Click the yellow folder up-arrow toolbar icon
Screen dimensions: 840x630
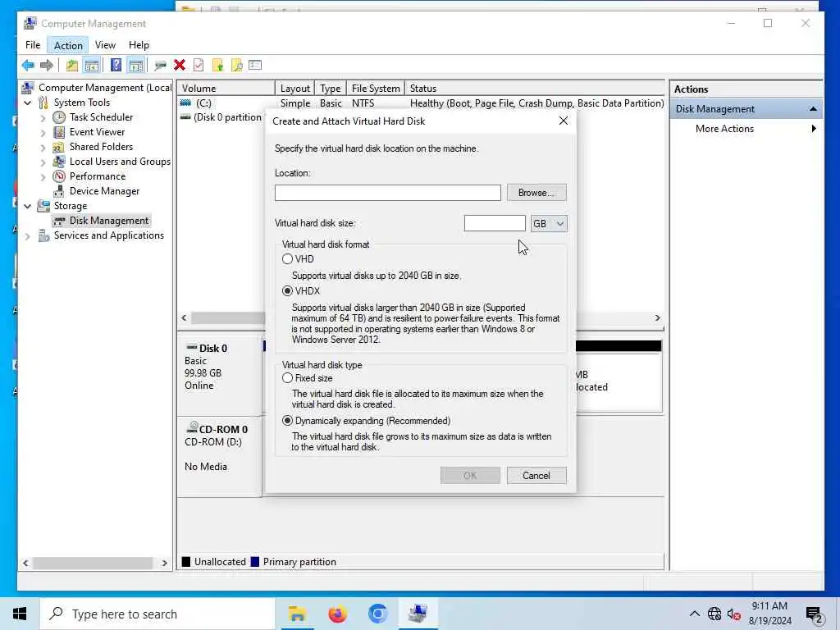click(217, 66)
